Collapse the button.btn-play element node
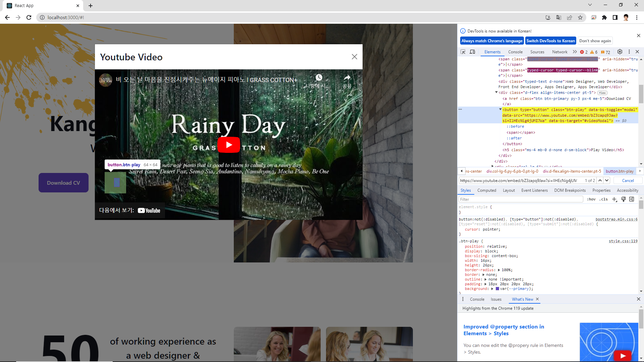Viewport: 644px width, 362px height. (x=500, y=109)
